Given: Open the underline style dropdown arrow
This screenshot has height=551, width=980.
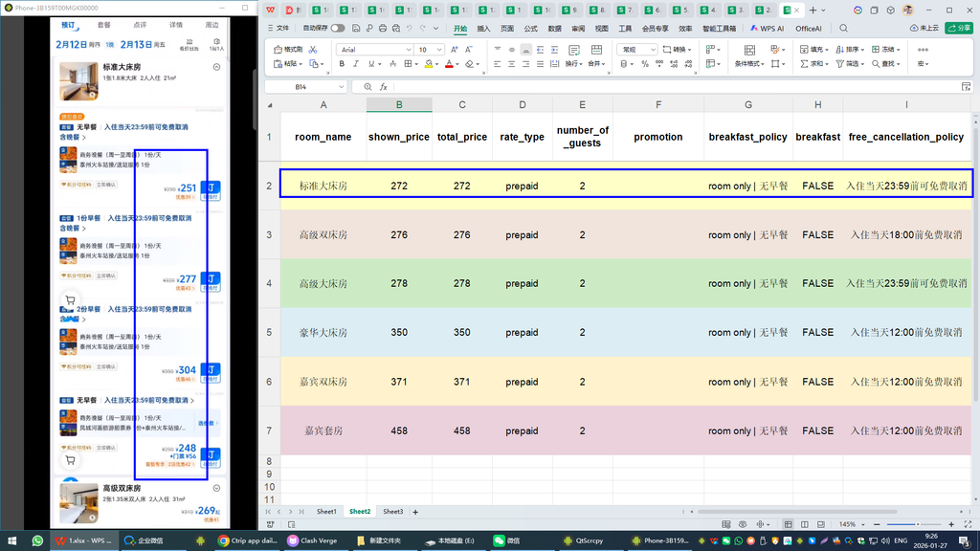Looking at the screenshot, I should 379,64.
